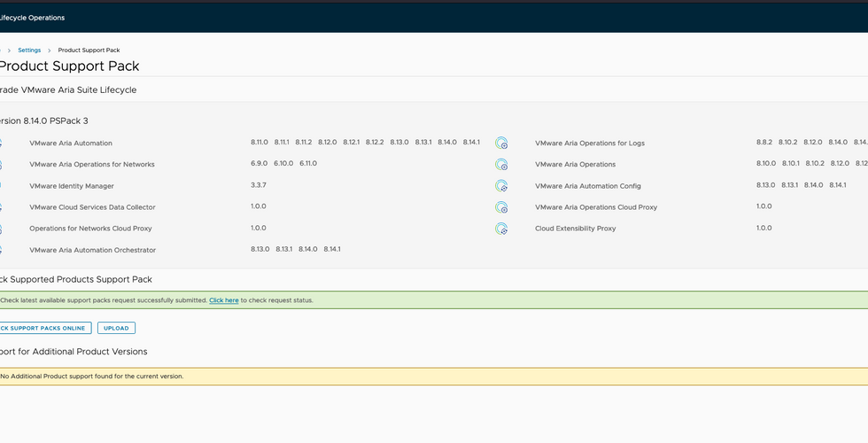Click 'Support for Additional Product Versions' section heading

coord(74,352)
